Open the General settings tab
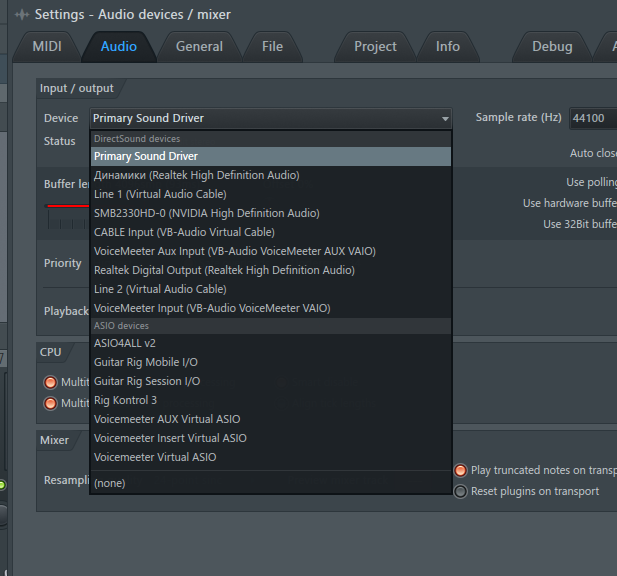The height and width of the screenshot is (576, 617). pos(198,46)
